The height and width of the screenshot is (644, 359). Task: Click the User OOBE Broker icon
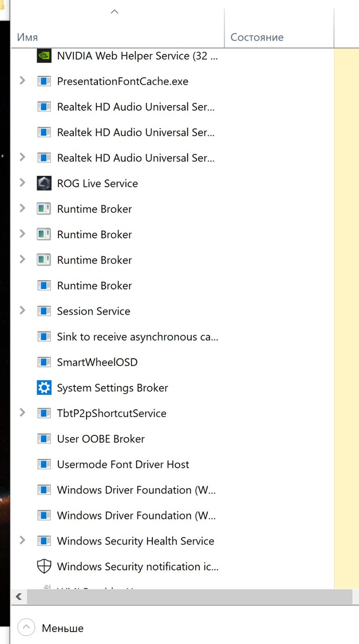pos(44,439)
